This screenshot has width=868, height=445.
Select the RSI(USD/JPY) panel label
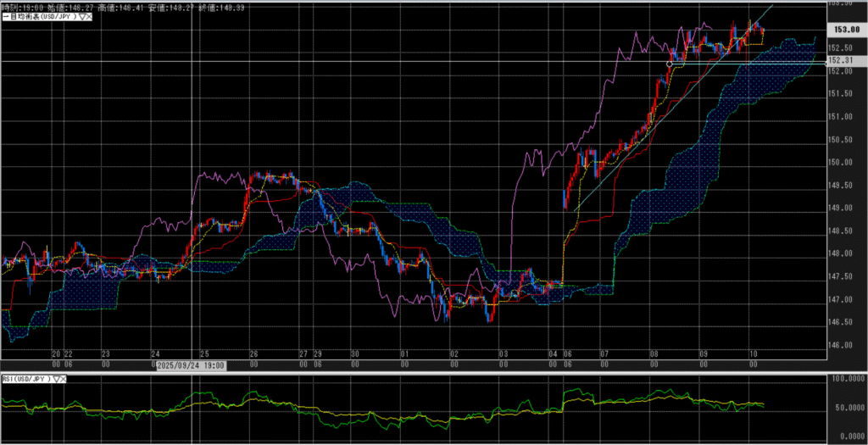coord(25,379)
